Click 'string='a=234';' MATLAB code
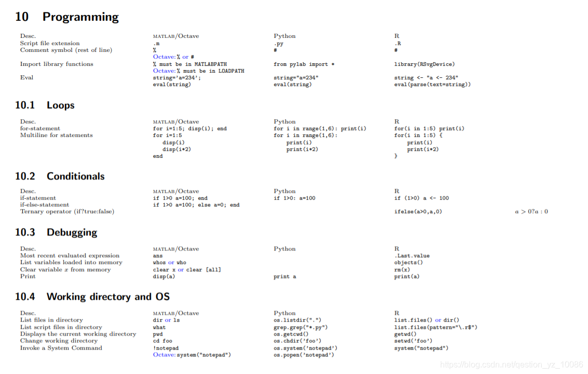The height and width of the screenshot is (374, 588). tap(176, 78)
